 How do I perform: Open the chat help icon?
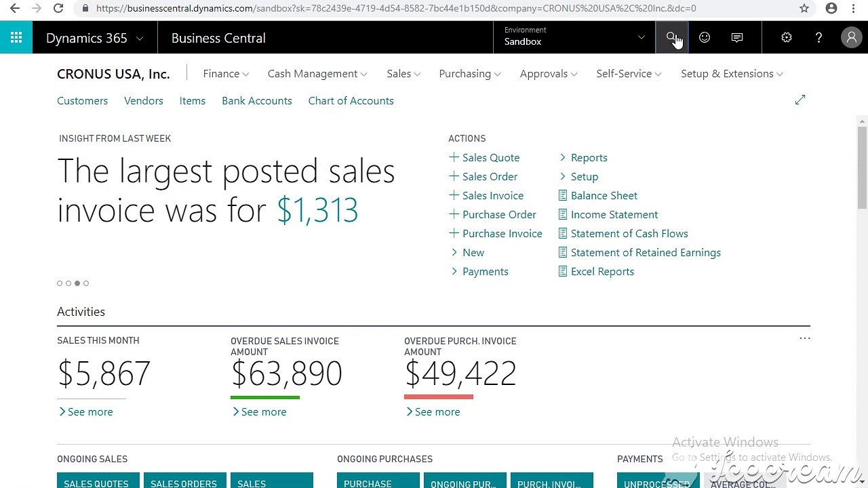tap(737, 38)
